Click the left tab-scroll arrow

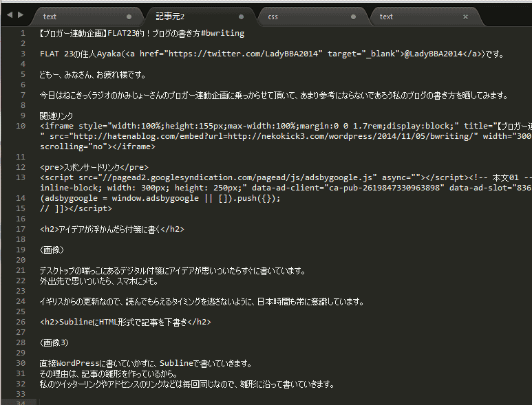(x=10, y=14)
